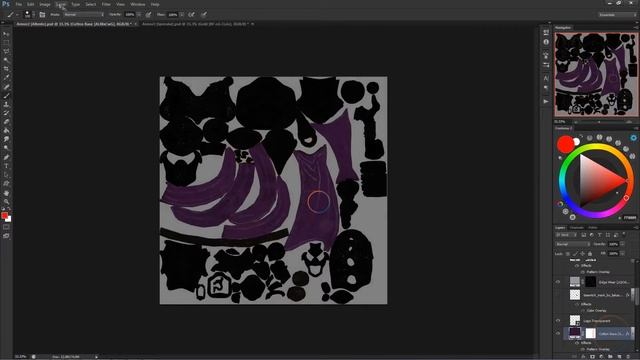Add a layer mask from Layers footer
The height and width of the screenshot is (360, 640).
(x=592, y=357)
